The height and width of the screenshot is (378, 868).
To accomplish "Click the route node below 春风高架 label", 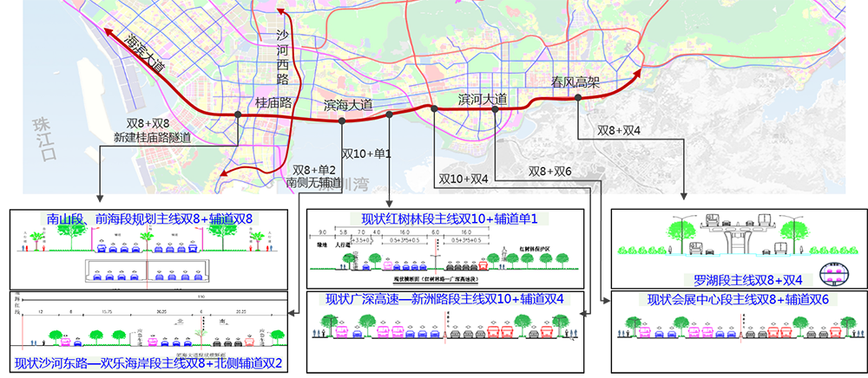I will coord(577,97).
